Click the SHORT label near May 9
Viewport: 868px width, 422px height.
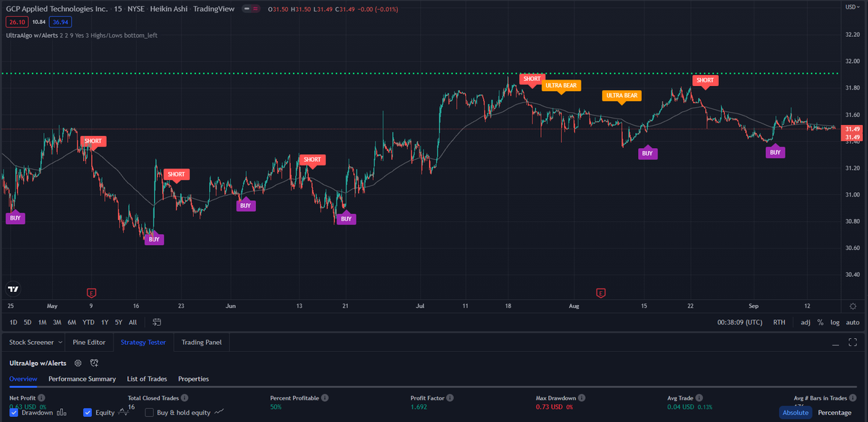93,141
